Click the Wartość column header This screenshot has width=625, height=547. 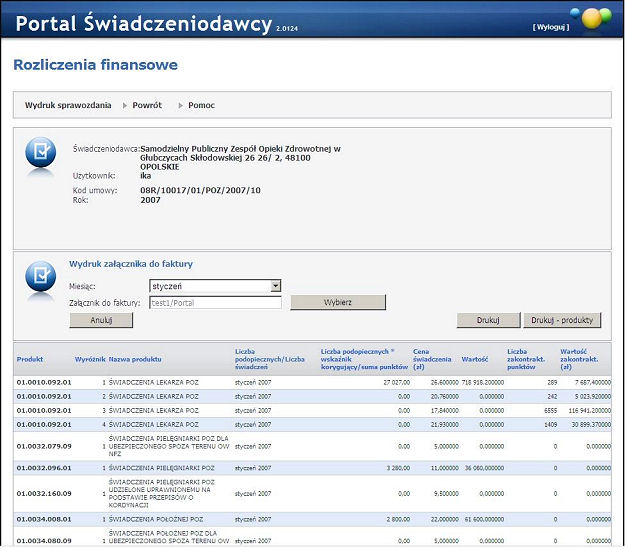[x=475, y=358]
